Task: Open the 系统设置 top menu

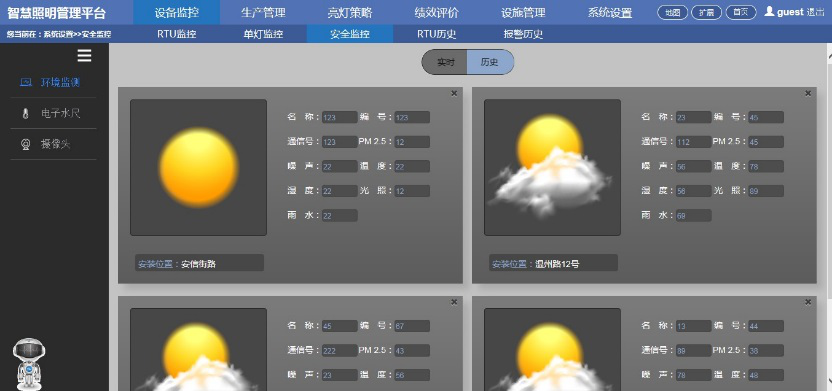Action: [x=610, y=12]
